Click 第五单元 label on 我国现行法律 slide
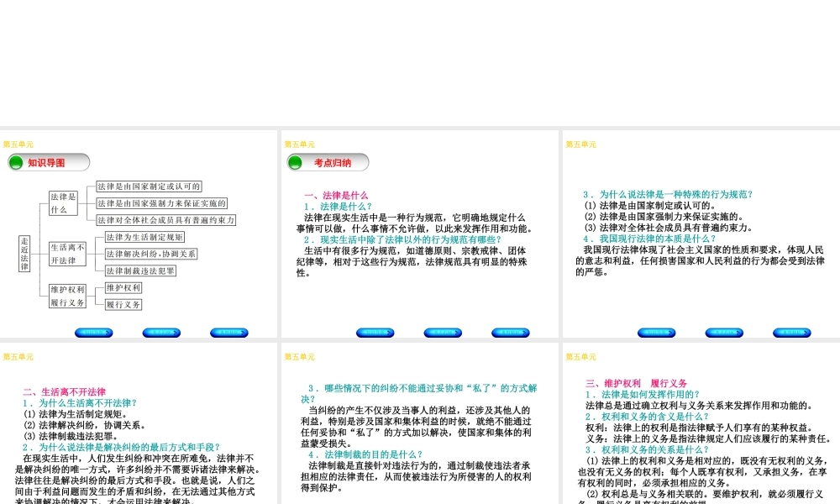Screen dimensions: 840x504 pos(580,144)
